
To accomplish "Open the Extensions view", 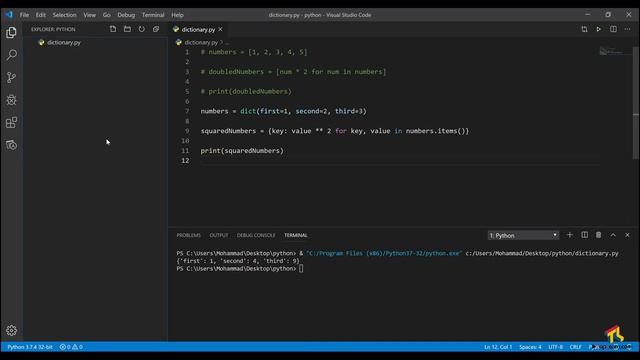I will tap(11, 122).
